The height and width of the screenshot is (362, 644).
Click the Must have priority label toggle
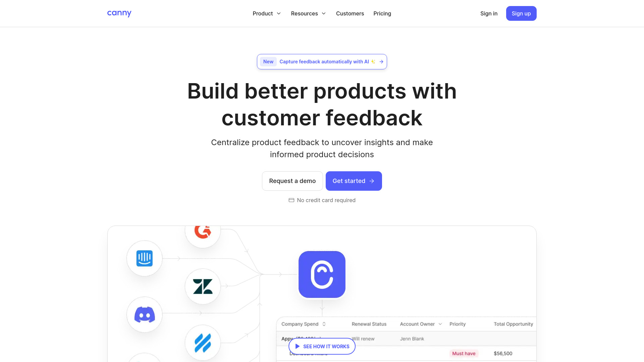464,353
